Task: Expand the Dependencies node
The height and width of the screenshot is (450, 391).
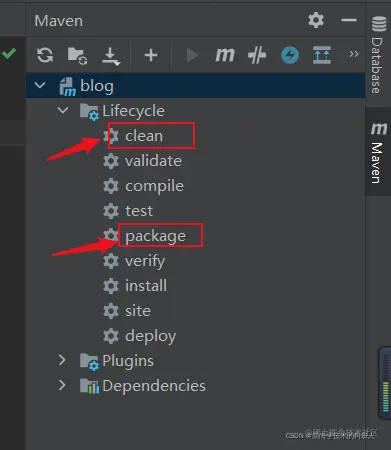Action: click(x=62, y=385)
